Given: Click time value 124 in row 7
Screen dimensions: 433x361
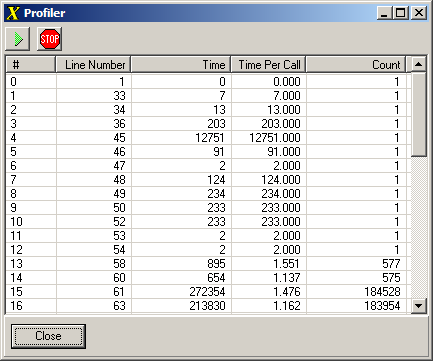Looking at the screenshot, I should (216, 180).
